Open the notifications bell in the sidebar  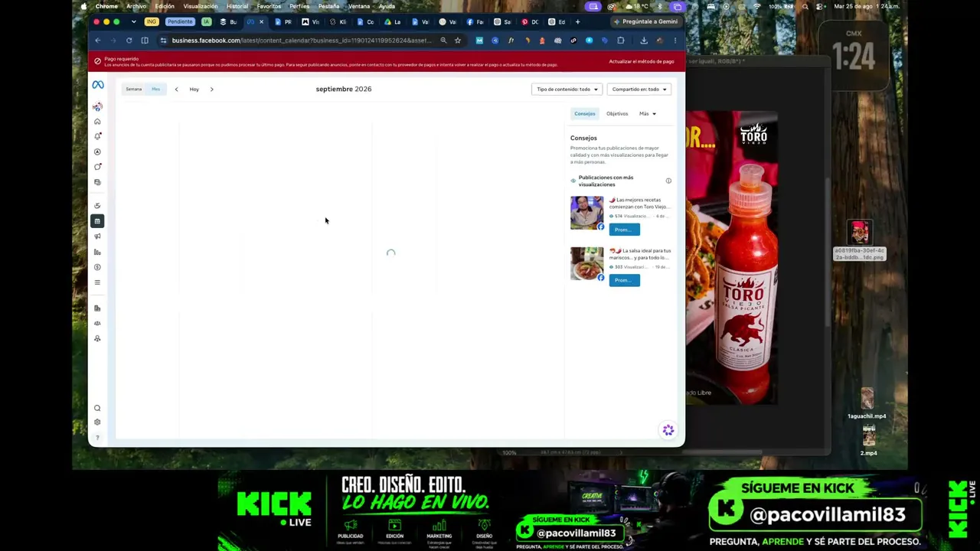click(97, 136)
